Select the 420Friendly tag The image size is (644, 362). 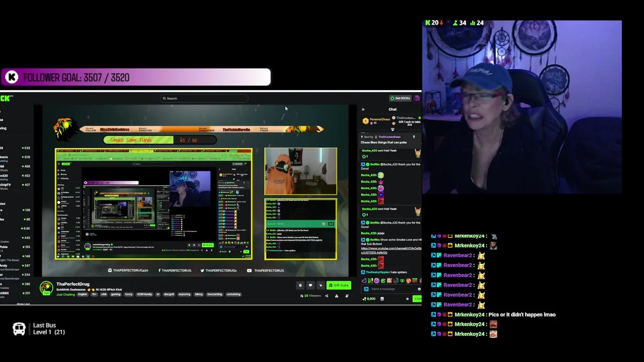click(144, 294)
